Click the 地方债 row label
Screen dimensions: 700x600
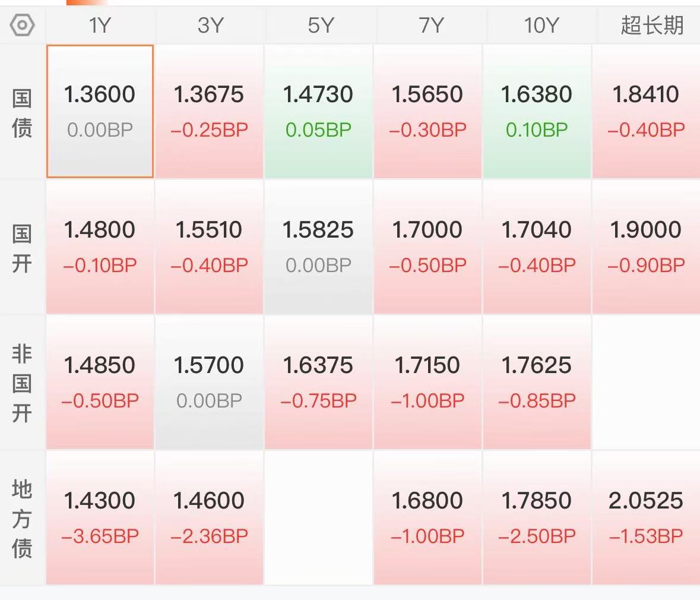point(22,519)
